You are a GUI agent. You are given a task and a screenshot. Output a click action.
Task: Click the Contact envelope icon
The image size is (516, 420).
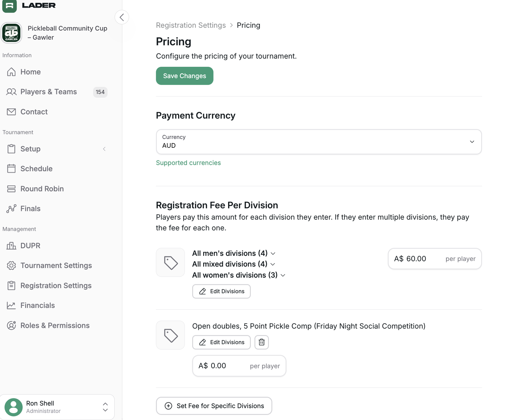point(11,112)
